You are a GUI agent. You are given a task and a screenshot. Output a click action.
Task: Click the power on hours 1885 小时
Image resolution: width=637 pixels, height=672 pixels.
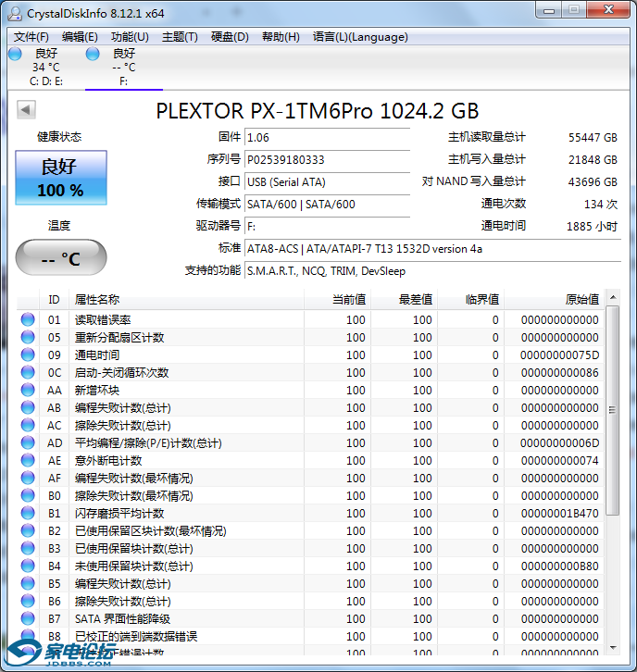coord(592,227)
